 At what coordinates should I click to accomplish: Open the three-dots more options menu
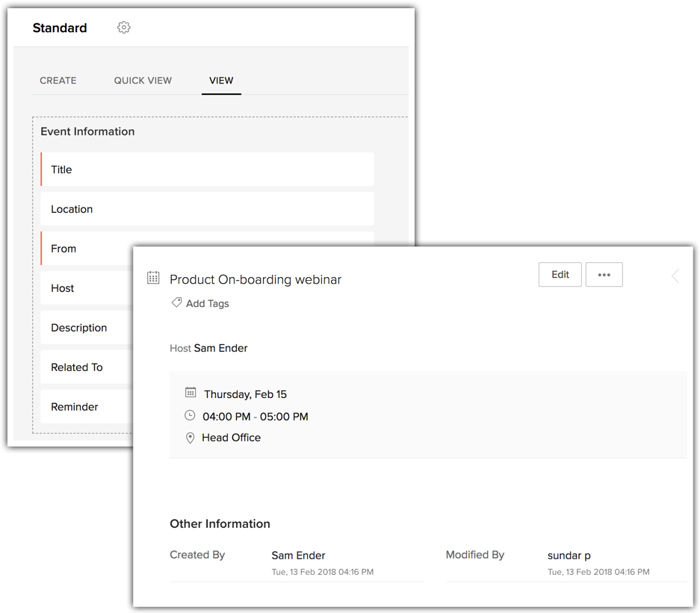[604, 275]
